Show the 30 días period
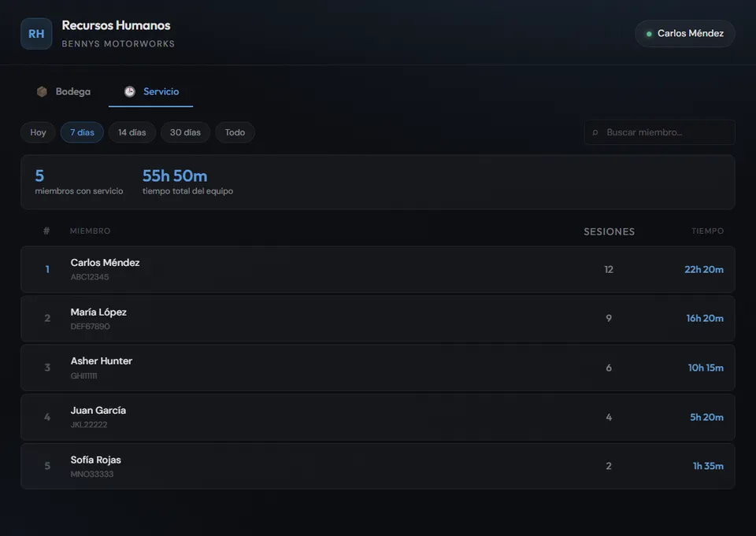The height and width of the screenshot is (536, 756). pyautogui.click(x=185, y=132)
